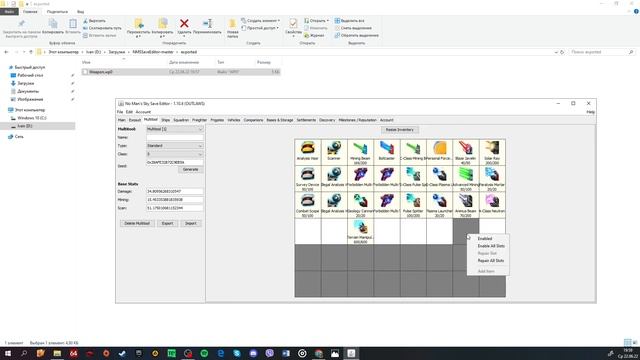Viewport: 640px width, 360px height.
Task: Select the Pulse Spitter item slot
Action: click(413, 205)
